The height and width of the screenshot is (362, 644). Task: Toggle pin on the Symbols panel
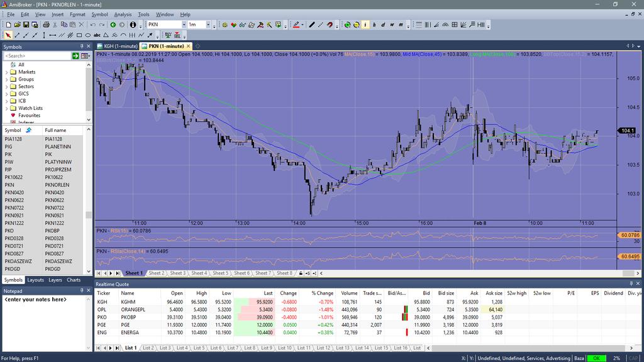[82, 47]
